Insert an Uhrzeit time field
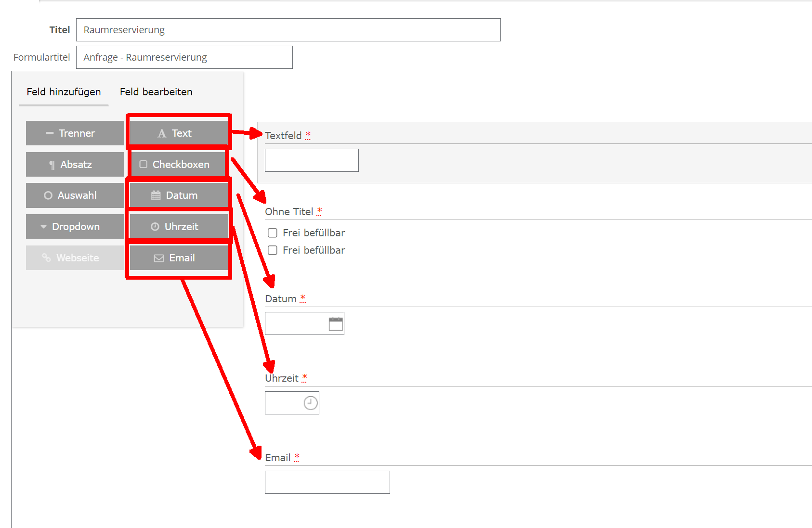Viewport: 812px width, 528px height. [179, 227]
